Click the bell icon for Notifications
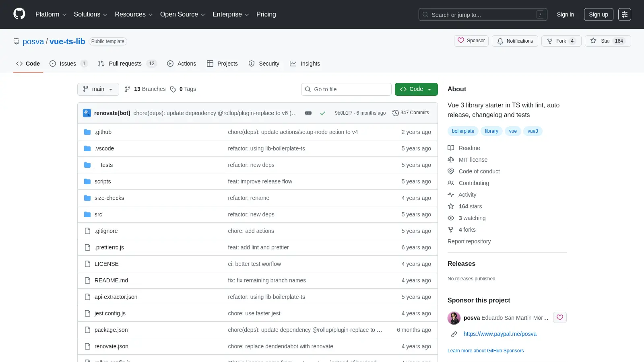The image size is (644, 362). tap(500, 41)
